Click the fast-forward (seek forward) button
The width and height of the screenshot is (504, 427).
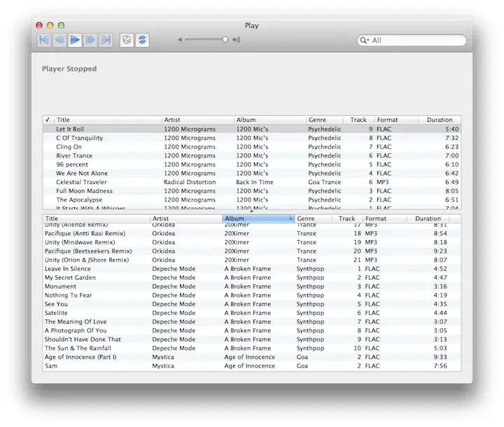[x=90, y=40]
